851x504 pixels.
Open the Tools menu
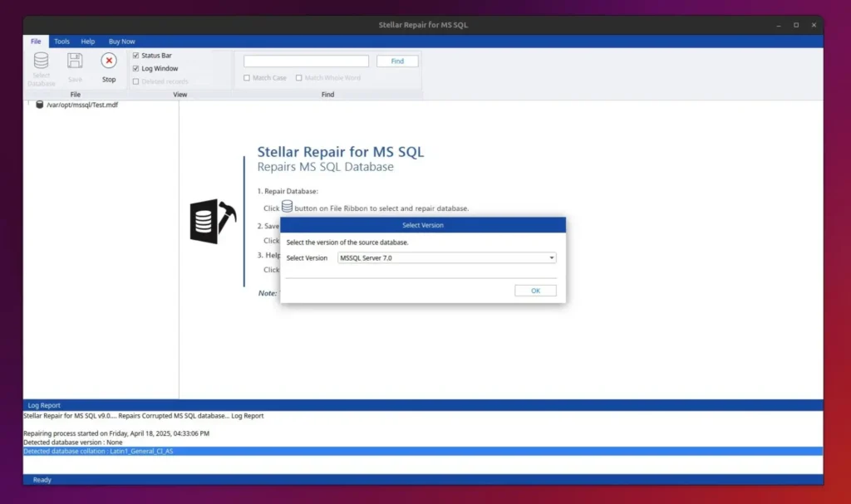click(x=61, y=41)
